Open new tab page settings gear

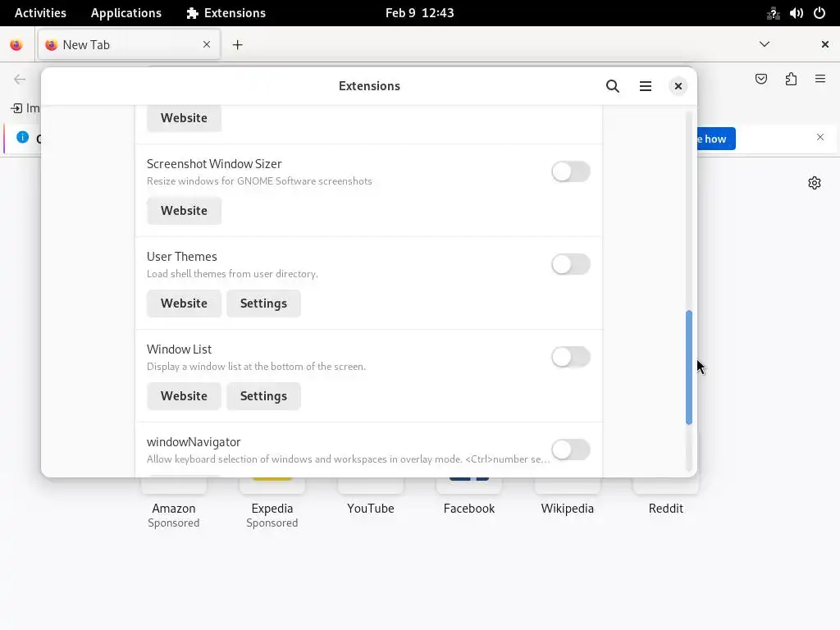tap(815, 183)
